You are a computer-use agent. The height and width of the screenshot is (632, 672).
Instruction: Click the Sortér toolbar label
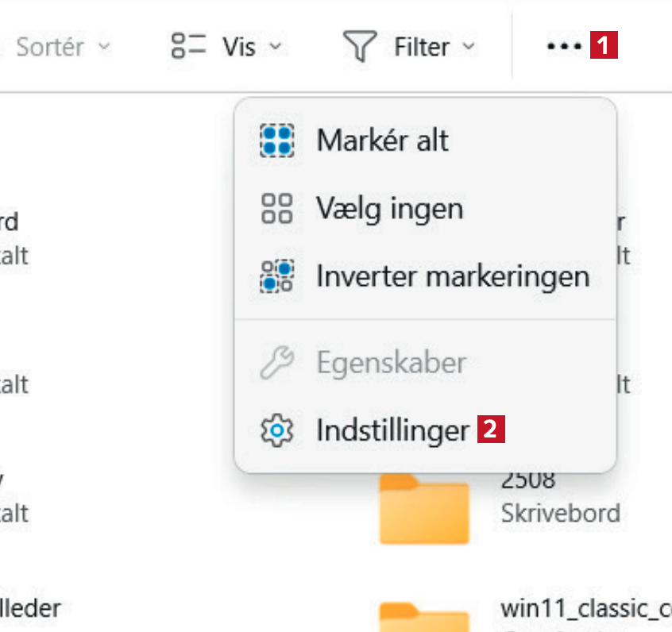point(49,47)
